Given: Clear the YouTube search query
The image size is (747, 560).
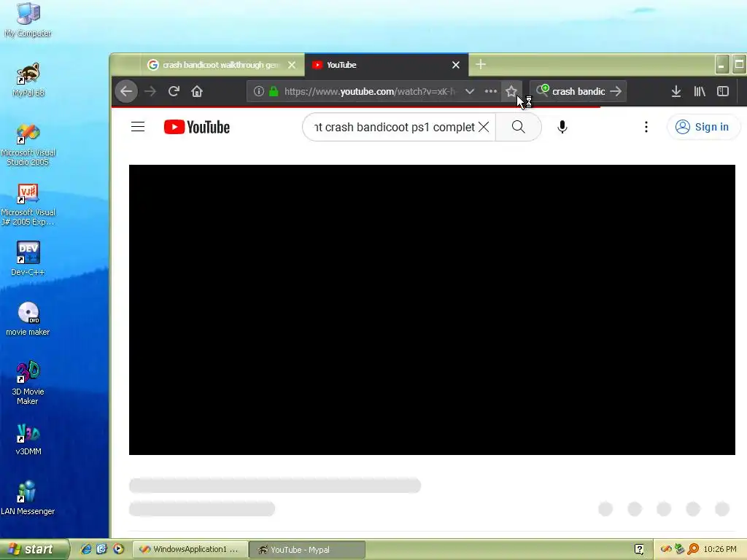Looking at the screenshot, I should point(484,127).
